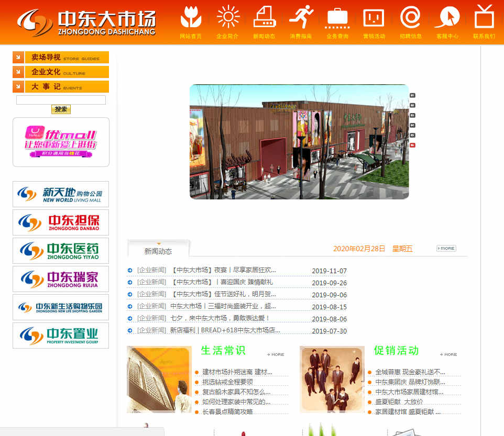Open the sun icon for 企业简介
Viewport: 504px width, 436px height.
[x=228, y=17]
